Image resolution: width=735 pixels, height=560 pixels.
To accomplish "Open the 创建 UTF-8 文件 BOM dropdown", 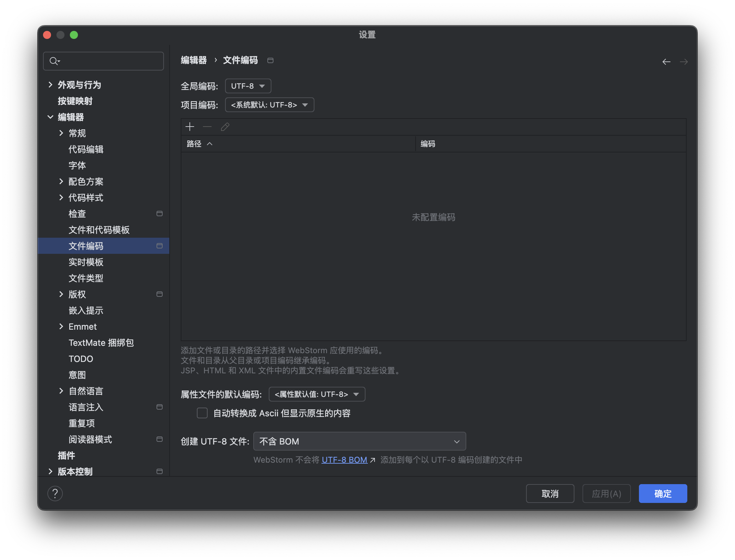I will [x=359, y=441].
